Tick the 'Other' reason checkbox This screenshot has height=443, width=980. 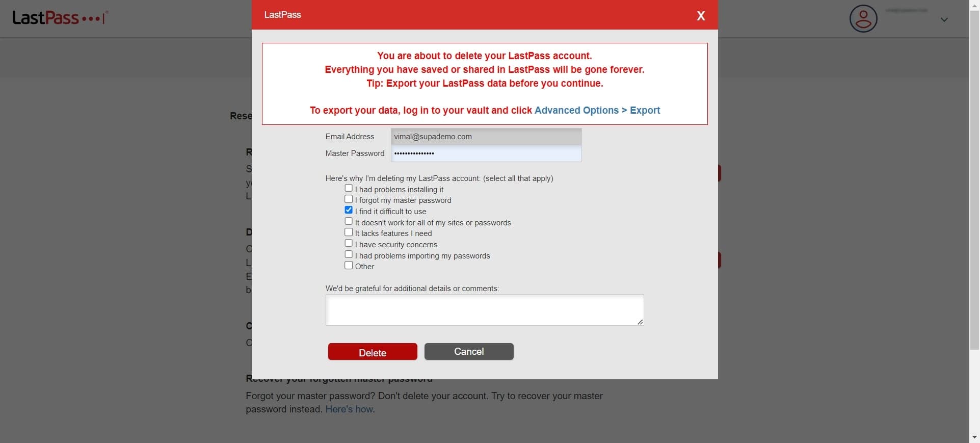point(349,266)
